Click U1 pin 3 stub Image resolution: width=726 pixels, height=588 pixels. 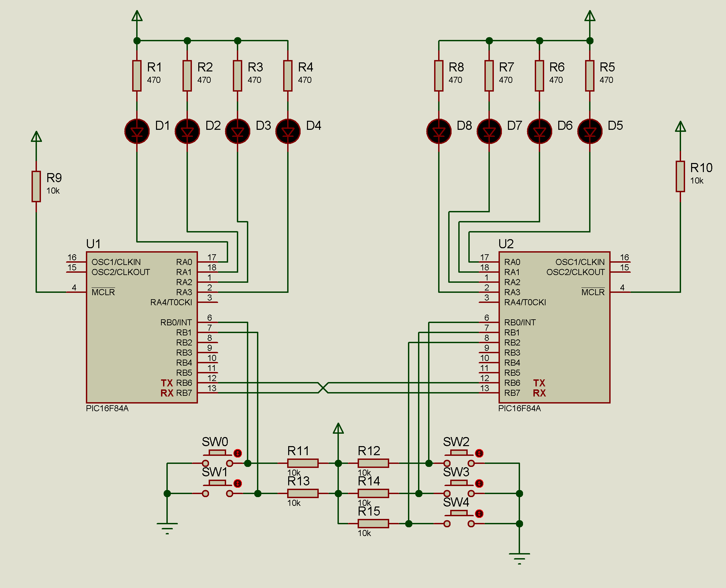[x=208, y=302]
